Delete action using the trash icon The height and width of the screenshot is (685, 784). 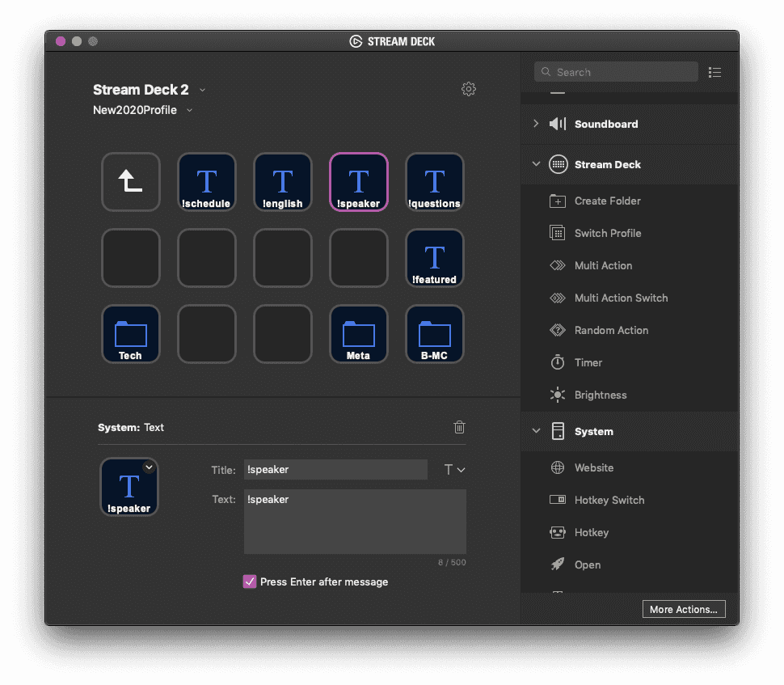[x=459, y=427]
